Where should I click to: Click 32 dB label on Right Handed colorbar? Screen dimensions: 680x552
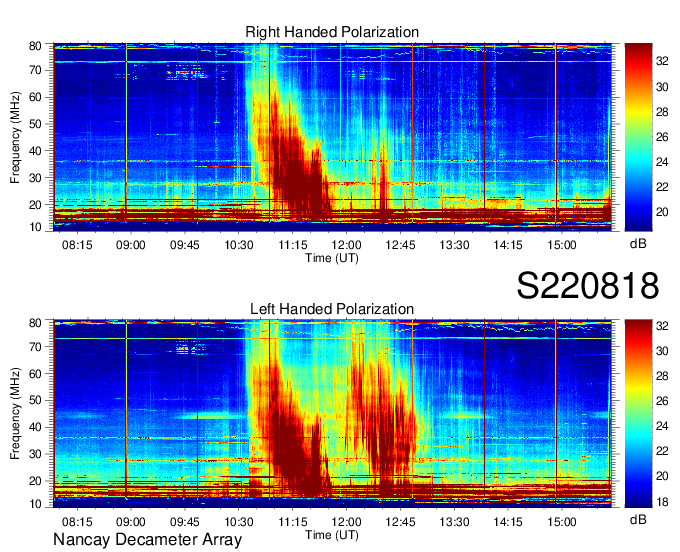662,62
